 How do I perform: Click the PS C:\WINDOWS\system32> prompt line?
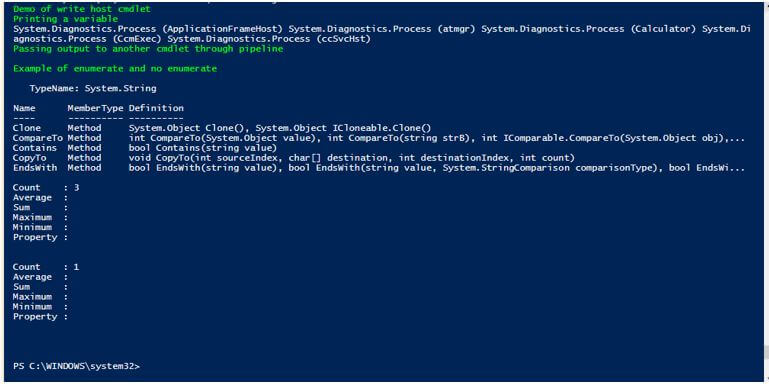(77, 366)
